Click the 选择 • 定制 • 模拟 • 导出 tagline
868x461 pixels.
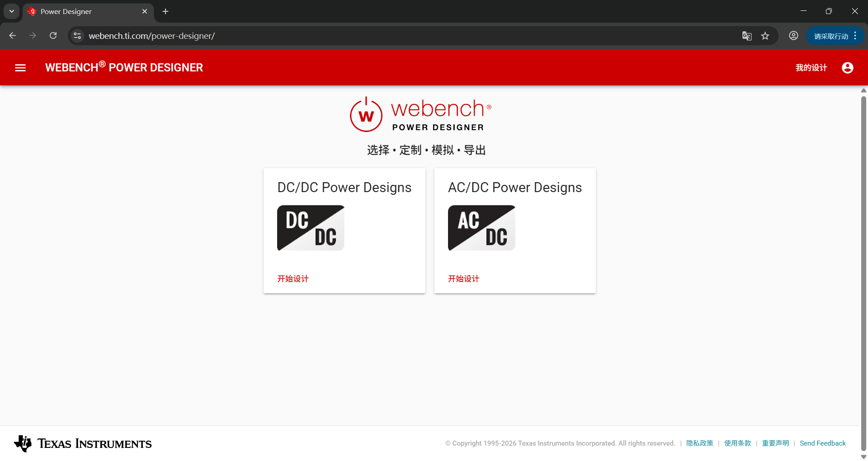(426, 150)
